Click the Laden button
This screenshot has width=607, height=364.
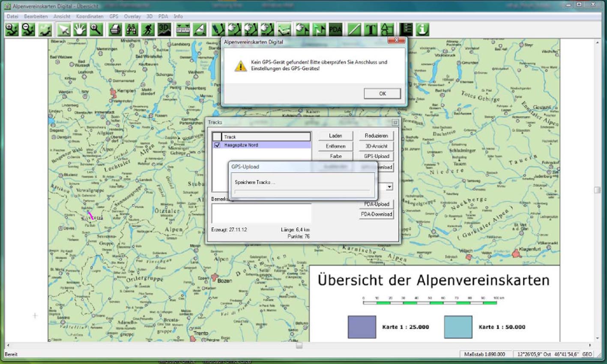coord(335,136)
